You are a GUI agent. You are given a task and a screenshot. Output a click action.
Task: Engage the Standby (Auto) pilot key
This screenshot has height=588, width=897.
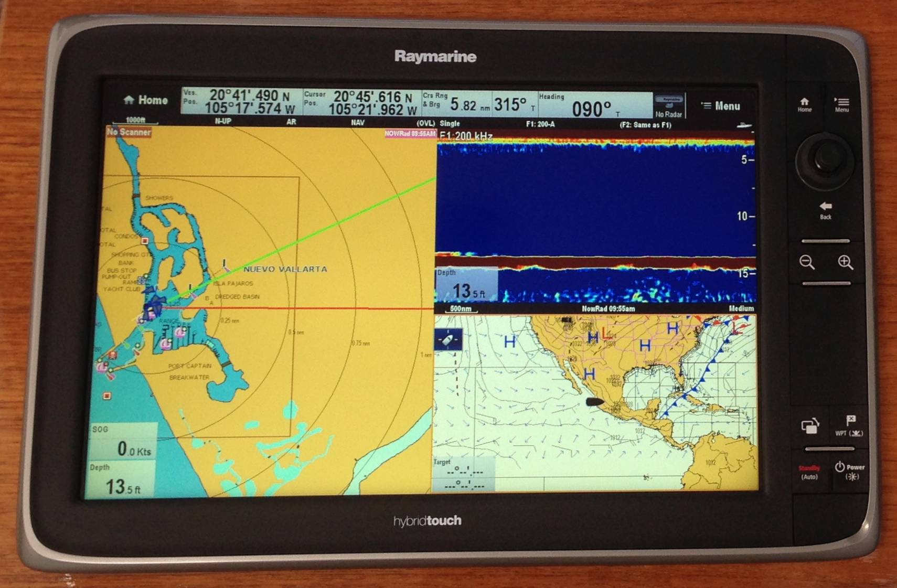point(809,472)
